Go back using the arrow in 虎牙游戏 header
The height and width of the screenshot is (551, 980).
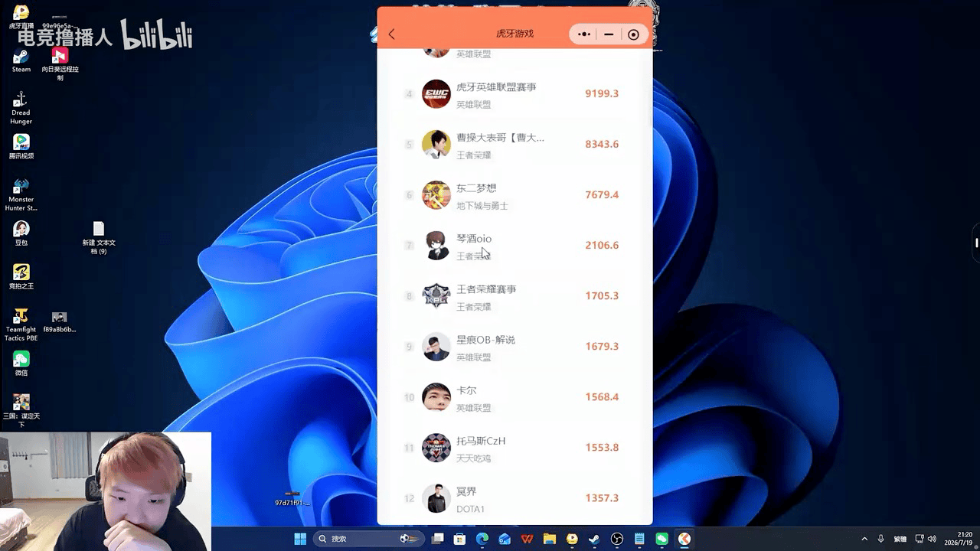(x=392, y=34)
